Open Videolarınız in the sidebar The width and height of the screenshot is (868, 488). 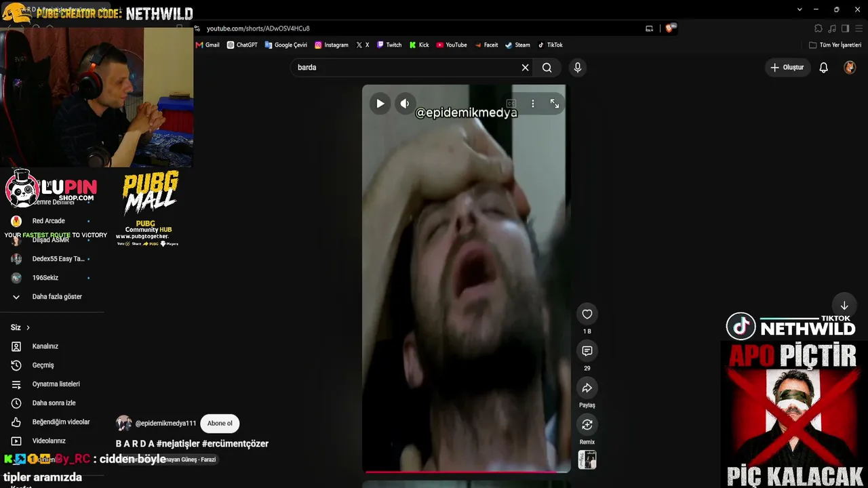[x=49, y=441]
